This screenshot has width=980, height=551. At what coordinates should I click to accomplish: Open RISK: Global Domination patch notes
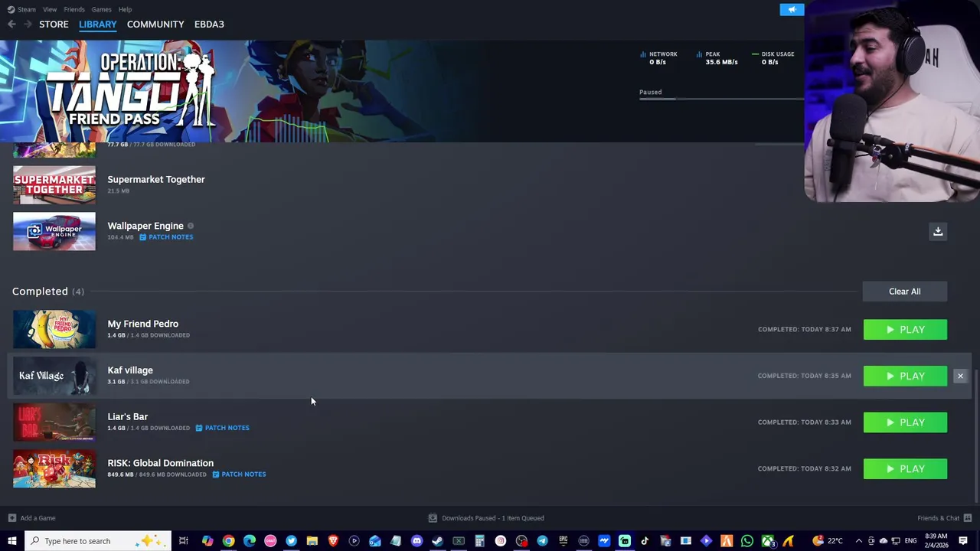(x=239, y=474)
